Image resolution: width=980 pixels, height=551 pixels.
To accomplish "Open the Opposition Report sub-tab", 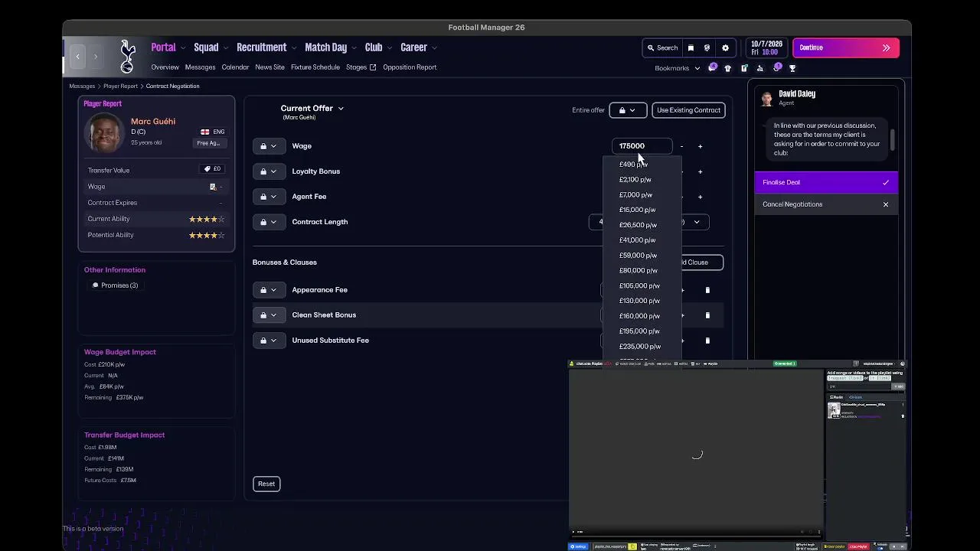I will pyautogui.click(x=410, y=67).
